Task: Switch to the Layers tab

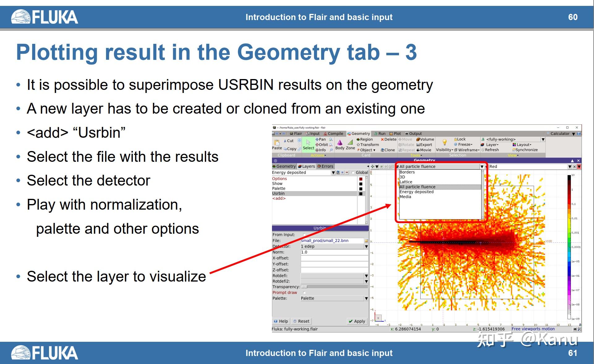Action: tap(306, 166)
